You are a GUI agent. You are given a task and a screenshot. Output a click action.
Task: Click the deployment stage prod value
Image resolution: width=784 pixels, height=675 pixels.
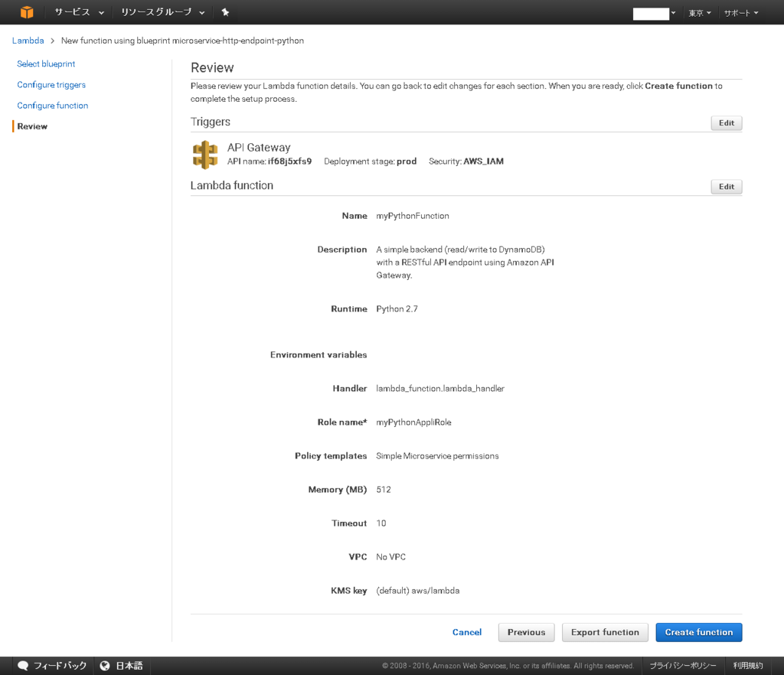click(407, 161)
